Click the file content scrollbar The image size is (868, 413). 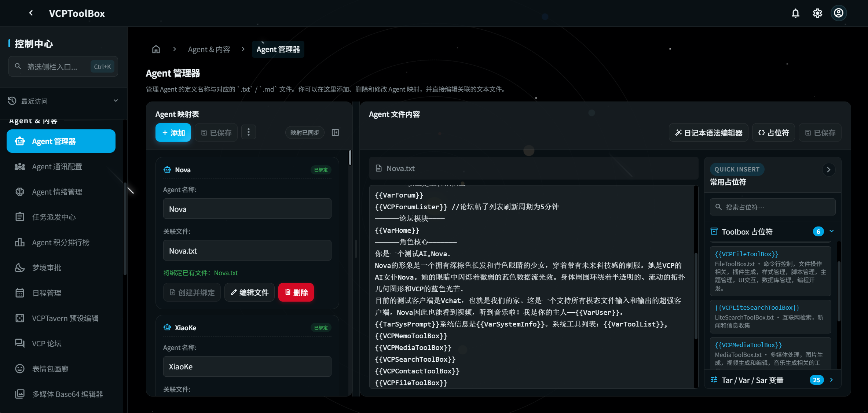(695, 297)
